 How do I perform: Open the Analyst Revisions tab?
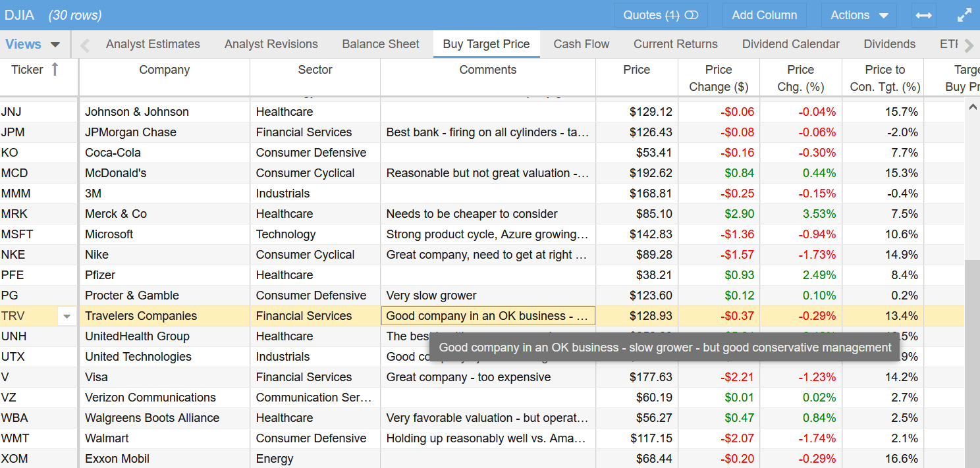coord(271,44)
